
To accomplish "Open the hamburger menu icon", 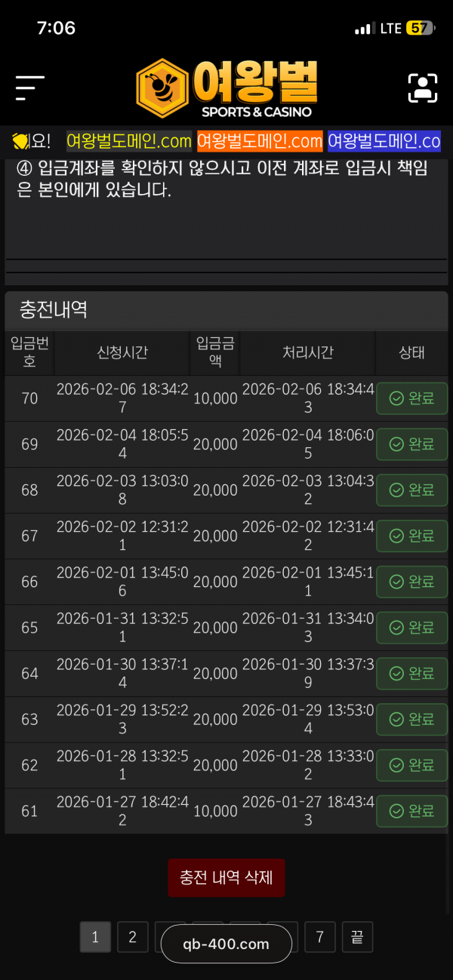I will [30, 88].
